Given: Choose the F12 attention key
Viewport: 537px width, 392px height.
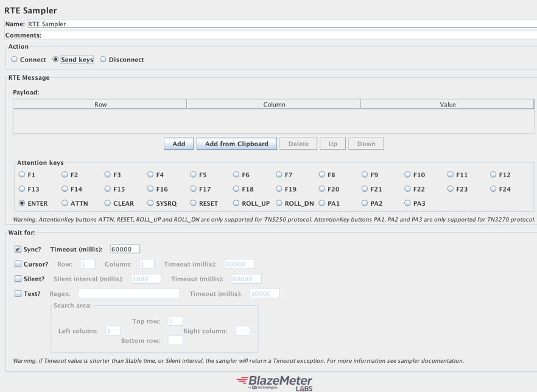Looking at the screenshot, I should (x=494, y=175).
